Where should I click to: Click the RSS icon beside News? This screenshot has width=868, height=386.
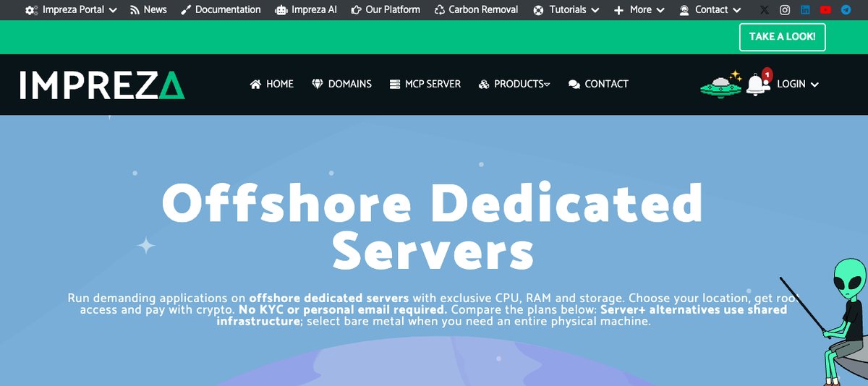coord(135,10)
